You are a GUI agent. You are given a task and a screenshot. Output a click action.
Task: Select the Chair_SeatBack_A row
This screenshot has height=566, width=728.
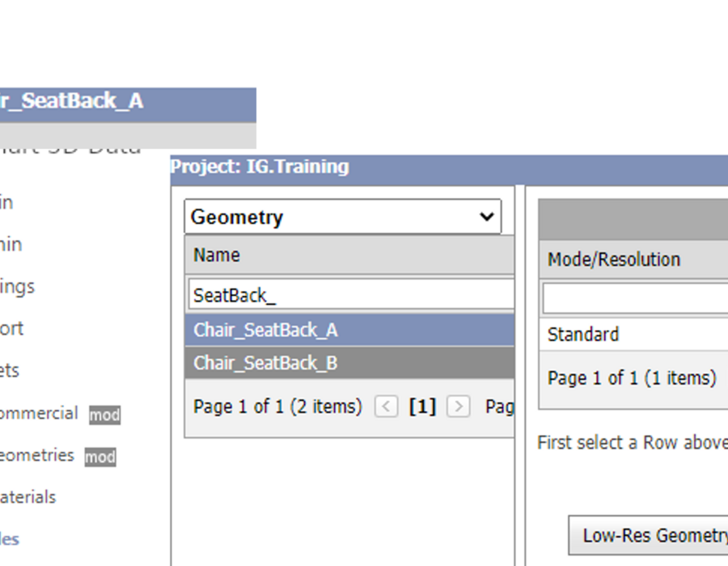click(x=349, y=330)
